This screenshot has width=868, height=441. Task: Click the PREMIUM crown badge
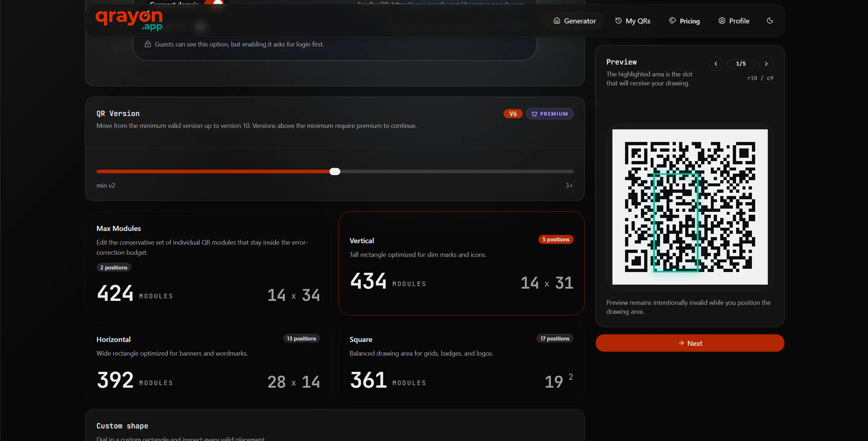(550, 114)
